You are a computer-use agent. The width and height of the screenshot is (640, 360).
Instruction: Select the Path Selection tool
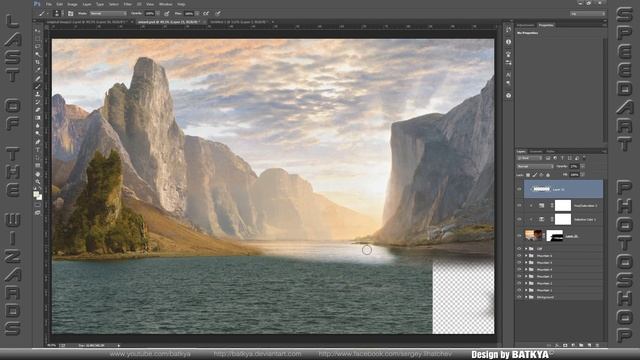pyautogui.click(x=38, y=158)
